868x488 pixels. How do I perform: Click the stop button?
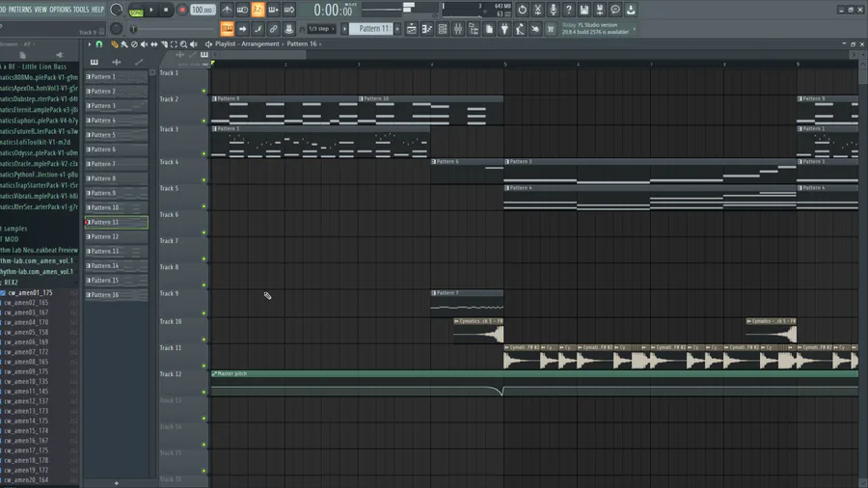click(x=166, y=10)
